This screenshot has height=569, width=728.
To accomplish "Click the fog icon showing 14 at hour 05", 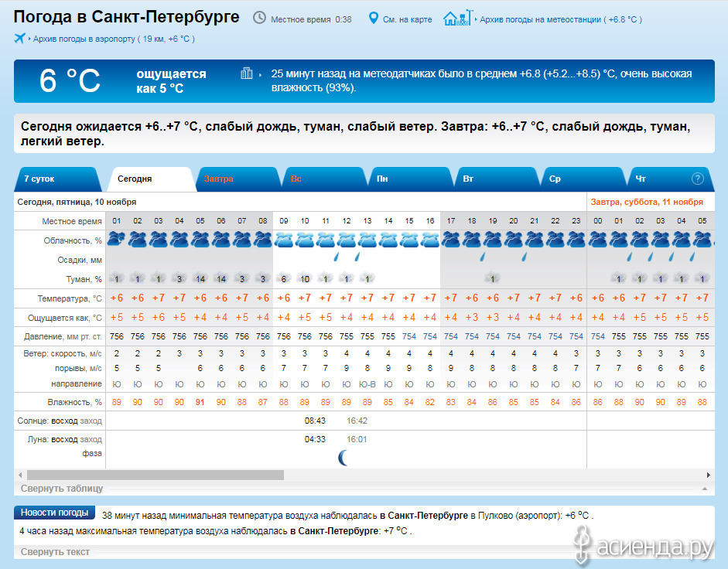I will (200, 278).
